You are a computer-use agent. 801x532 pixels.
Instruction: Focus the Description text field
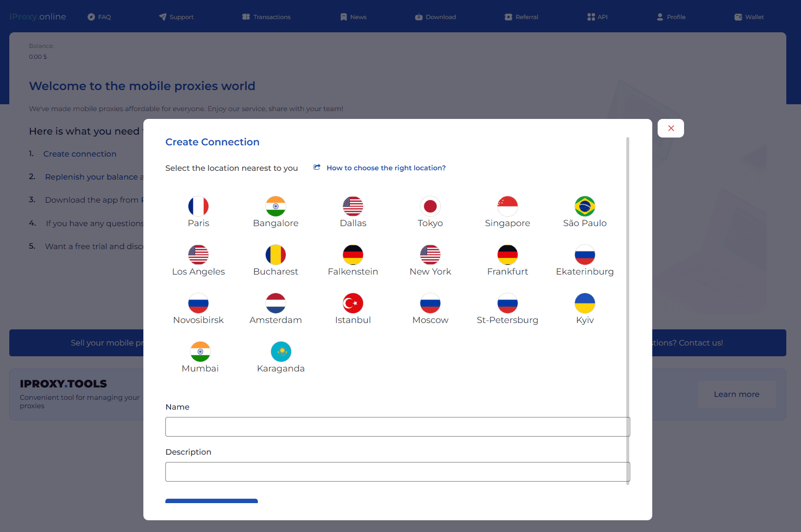(397, 472)
